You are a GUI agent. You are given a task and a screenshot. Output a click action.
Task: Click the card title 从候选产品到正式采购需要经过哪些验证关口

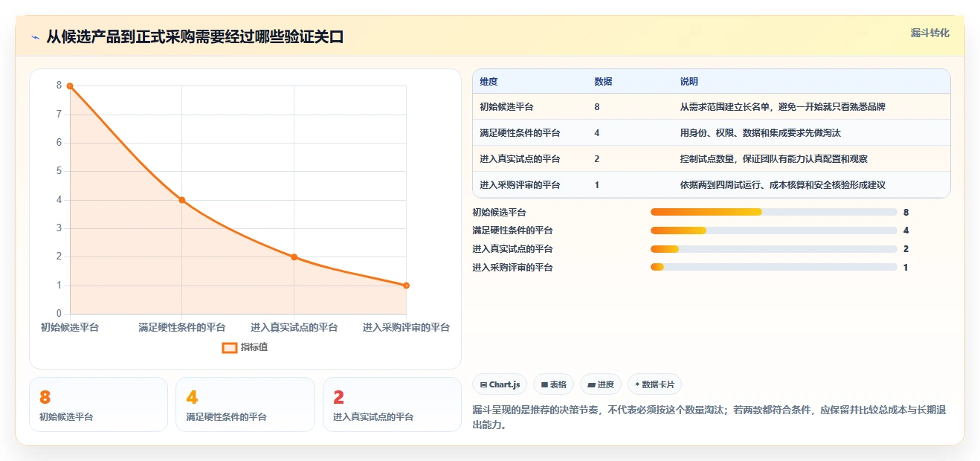tap(195, 37)
